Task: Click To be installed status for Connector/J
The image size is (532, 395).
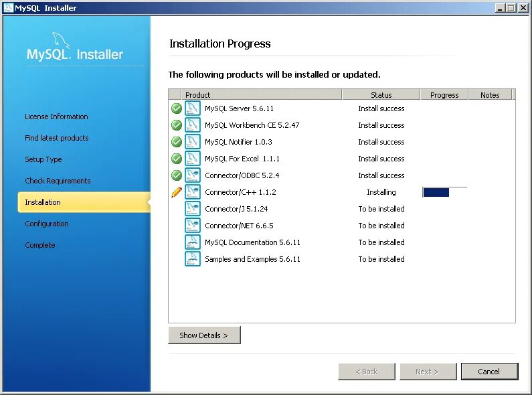Action: (x=381, y=209)
